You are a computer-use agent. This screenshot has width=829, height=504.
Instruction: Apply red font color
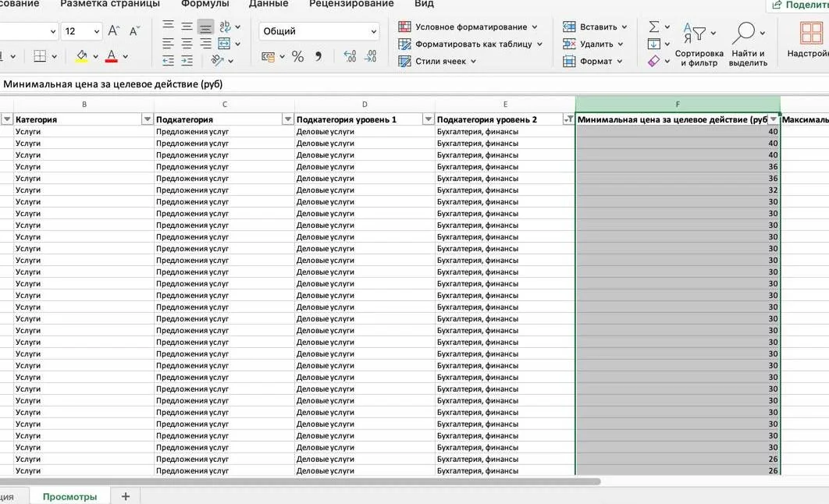pyautogui.click(x=111, y=56)
